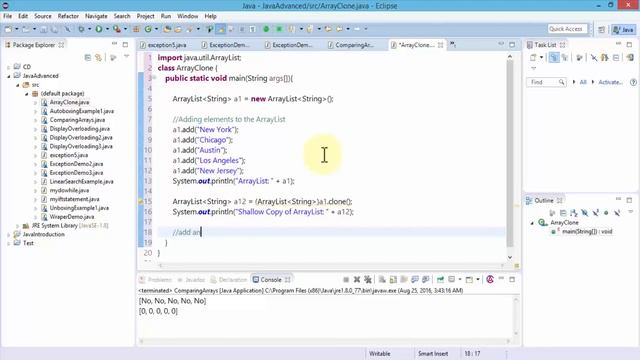640x360 pixels.
Task: Click Synchronize Changed icon in Task List
Action: pyautogui.click(x=630, y=58)
